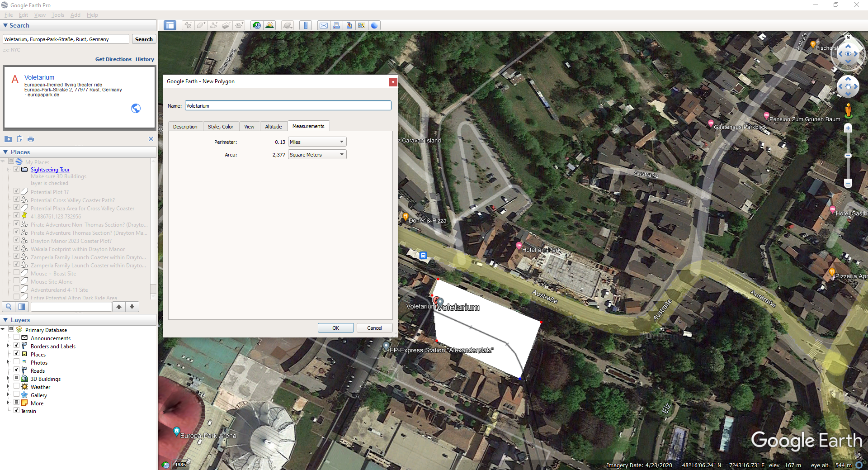Move selected place up with arrow button
This screenshot has width=868, height=470.
pyautogui.click(x=119, y=307)
